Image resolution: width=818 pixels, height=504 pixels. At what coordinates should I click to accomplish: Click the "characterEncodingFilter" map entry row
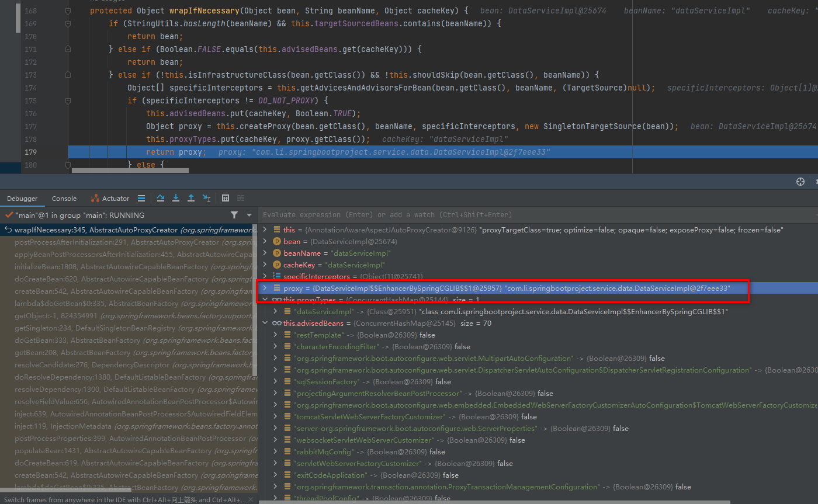pyautogui.click(x=538, y=347)
